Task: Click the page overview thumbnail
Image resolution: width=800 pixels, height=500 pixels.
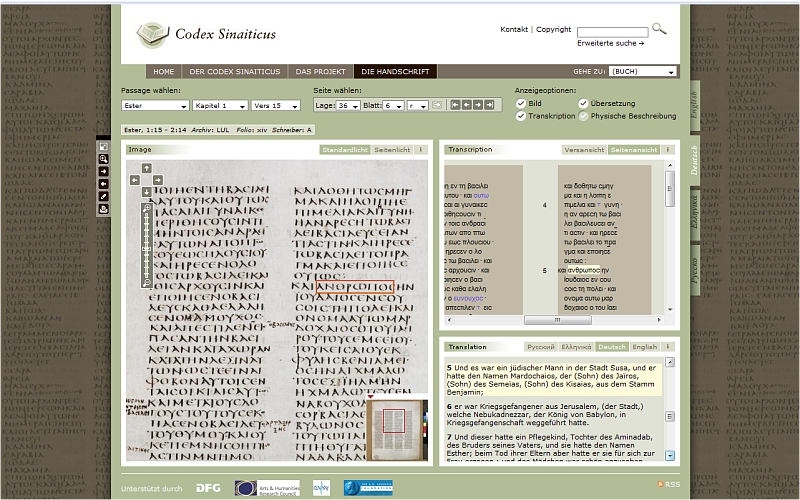Action: click(396, 430)
